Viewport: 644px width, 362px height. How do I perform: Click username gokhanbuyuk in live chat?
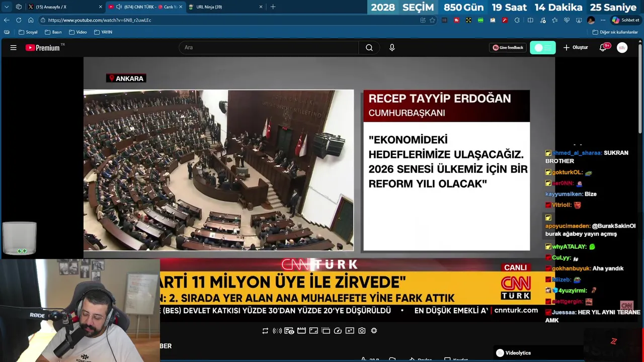[571, 268]
